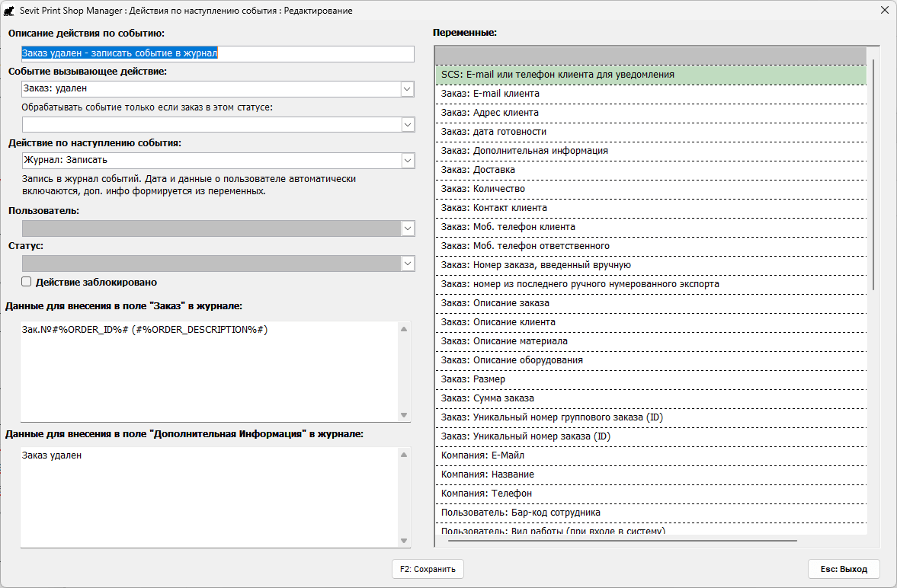Click the variables list horizontal scrollbar
Screen dimensions: 897x588
(x=623, y=541)
